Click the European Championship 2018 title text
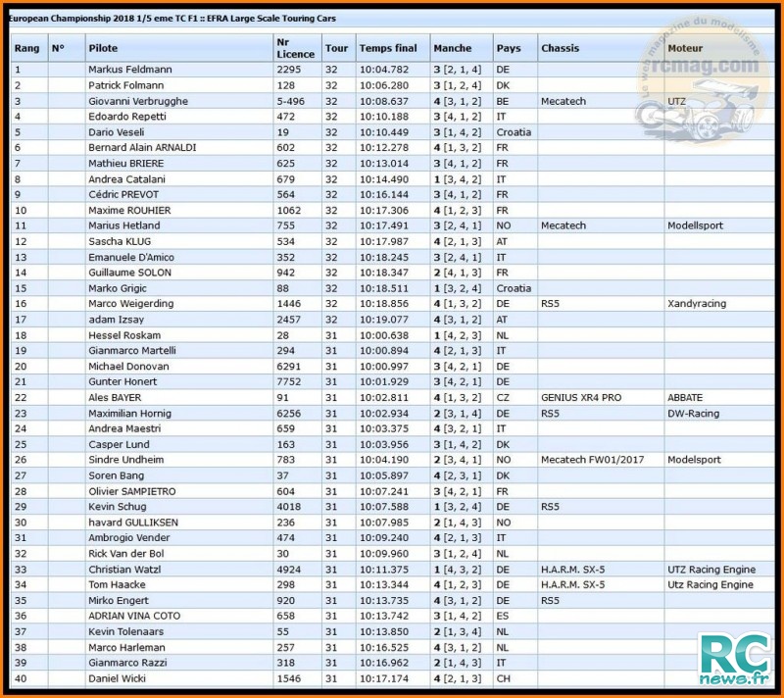Image resolution: width=784 pixels, height=698 pixels. [x=172, y=19]
